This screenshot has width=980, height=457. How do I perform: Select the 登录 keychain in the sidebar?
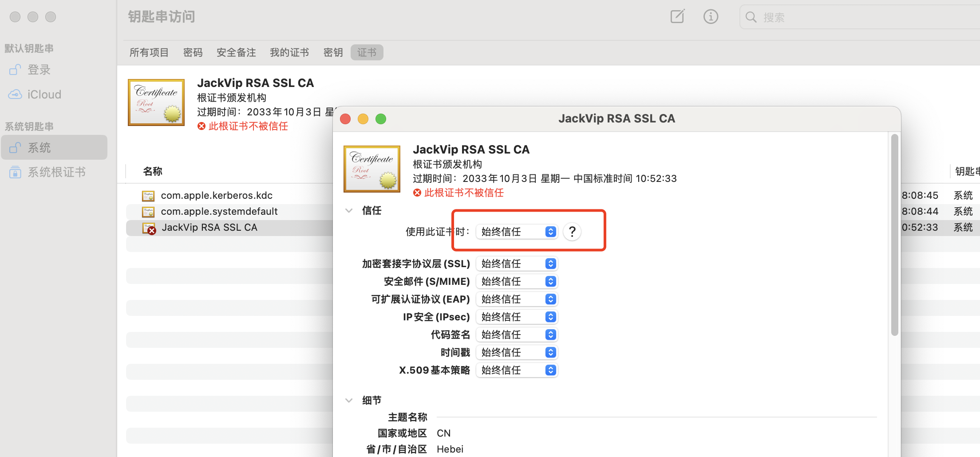[39, 70]
